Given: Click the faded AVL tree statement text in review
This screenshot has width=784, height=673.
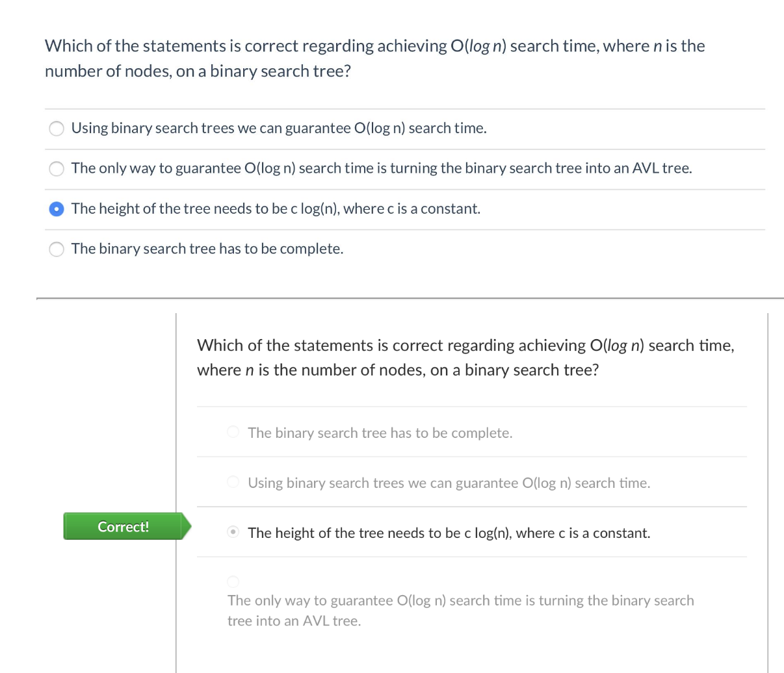Looking at the screenshot, I should pyautogui.click(x=460, y=609).
